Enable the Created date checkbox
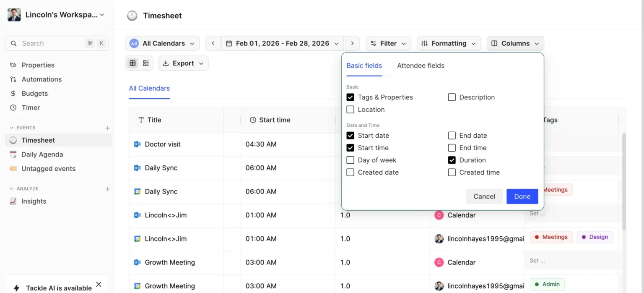Viewport: 644px width, 293px height. click(351, 173)
